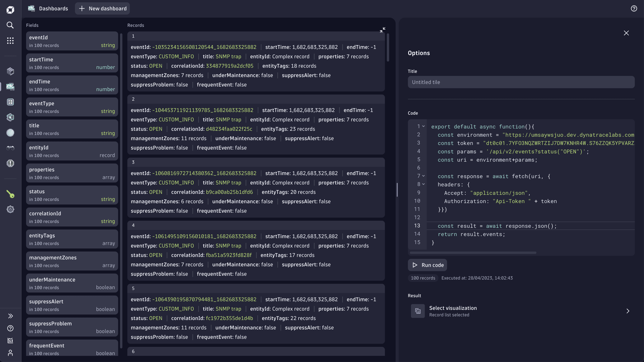
Task: Open the layered triangle app icon
Action: pos(10,117)
